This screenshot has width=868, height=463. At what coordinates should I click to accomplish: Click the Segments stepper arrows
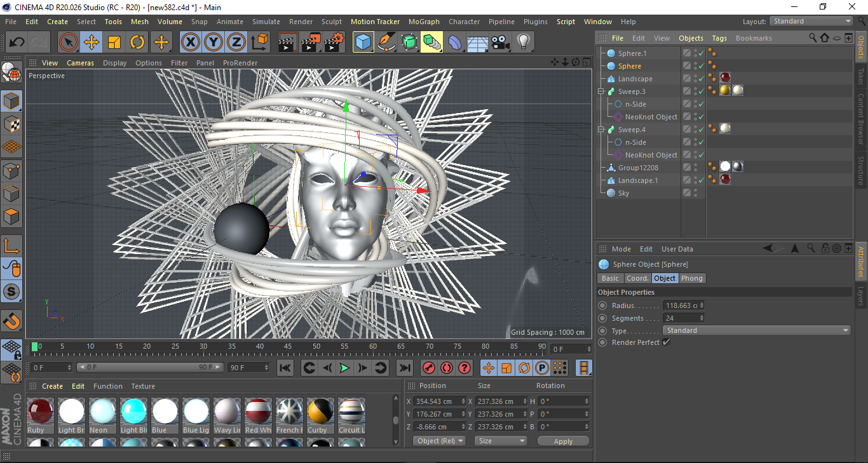point(702,318)
